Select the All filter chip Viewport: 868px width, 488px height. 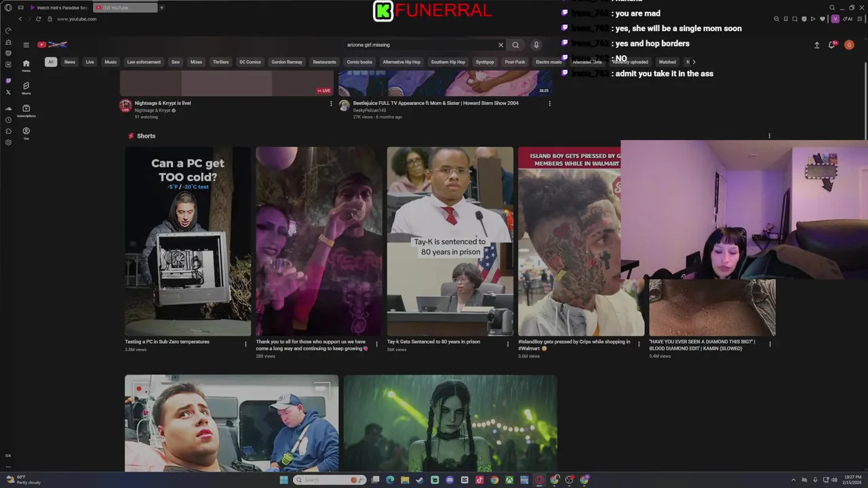click(x=50, y=62)
